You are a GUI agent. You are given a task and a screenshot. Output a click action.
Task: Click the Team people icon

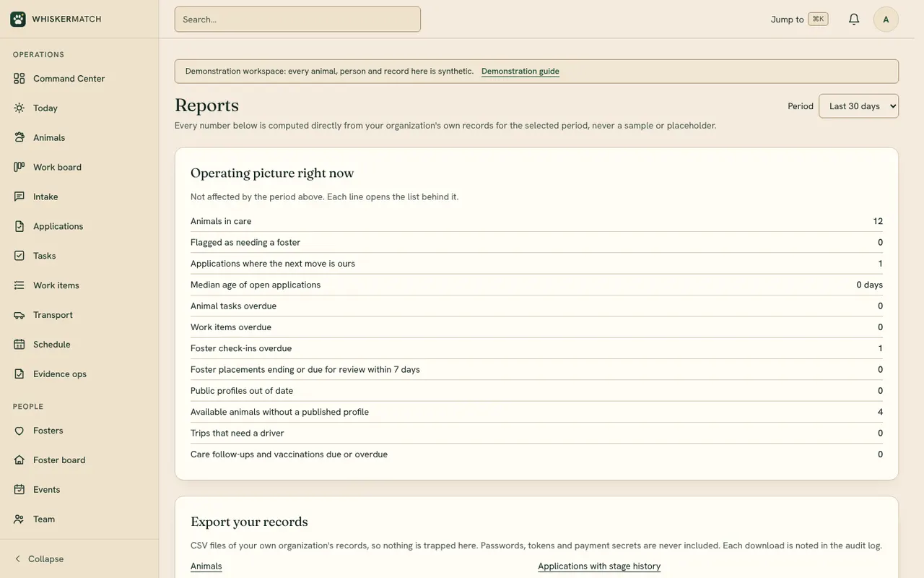(19, 519)
